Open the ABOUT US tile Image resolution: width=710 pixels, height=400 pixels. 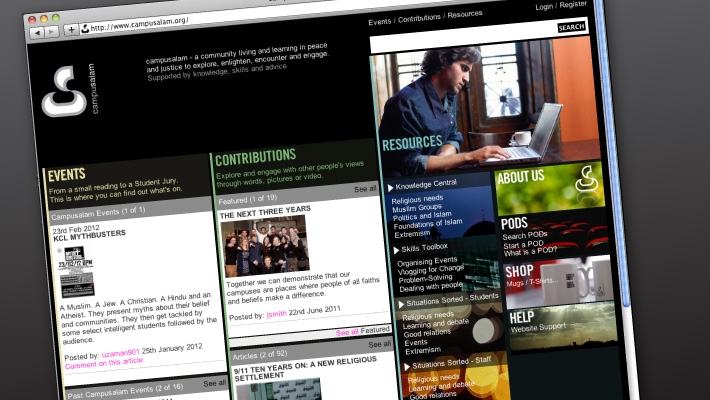pyautogui.click(x=549, y=187)
